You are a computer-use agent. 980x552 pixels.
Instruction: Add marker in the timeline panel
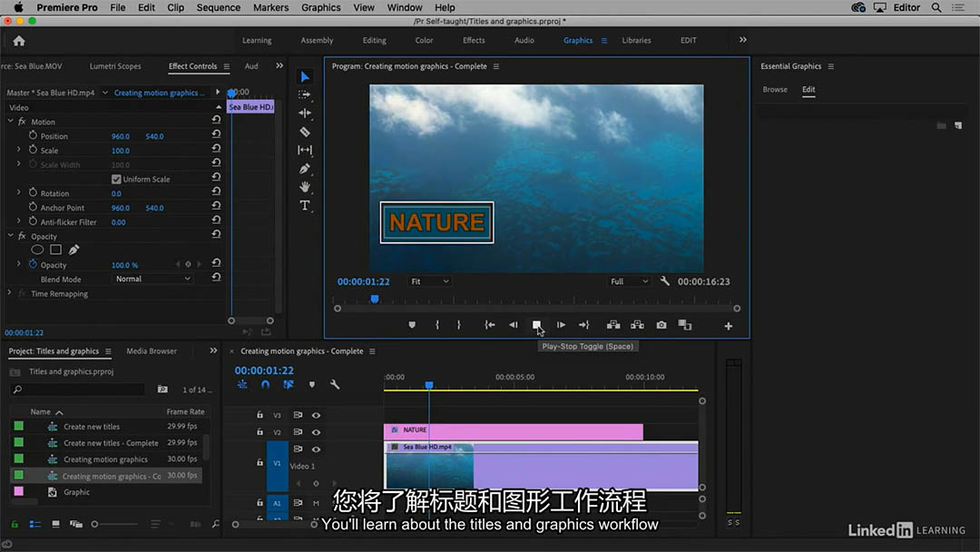pos(312,384)
